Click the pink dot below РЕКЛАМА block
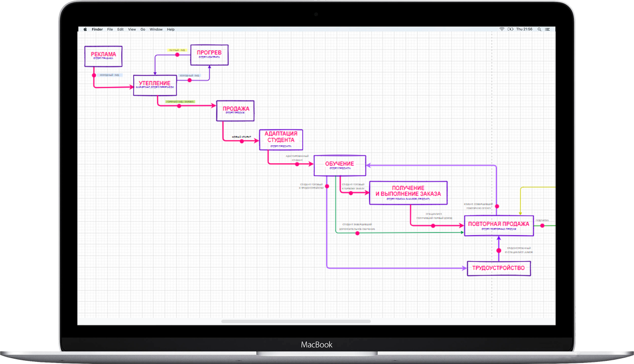This screenshot has width=634, height=364. click(94, 75)
